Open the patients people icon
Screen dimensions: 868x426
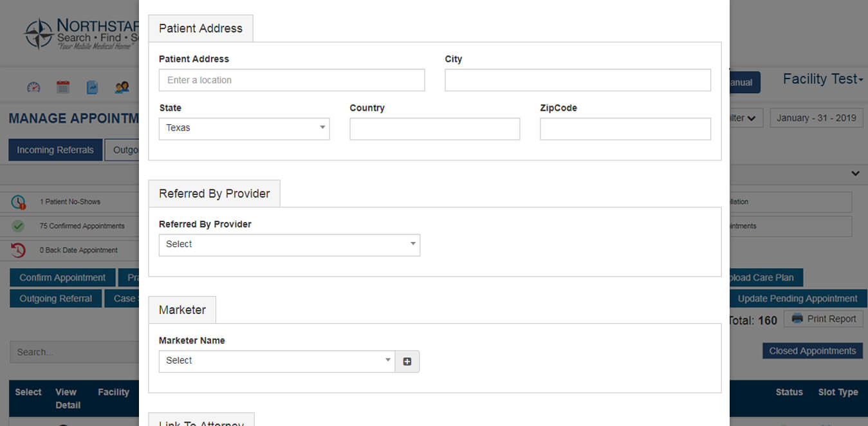(122, 87)
